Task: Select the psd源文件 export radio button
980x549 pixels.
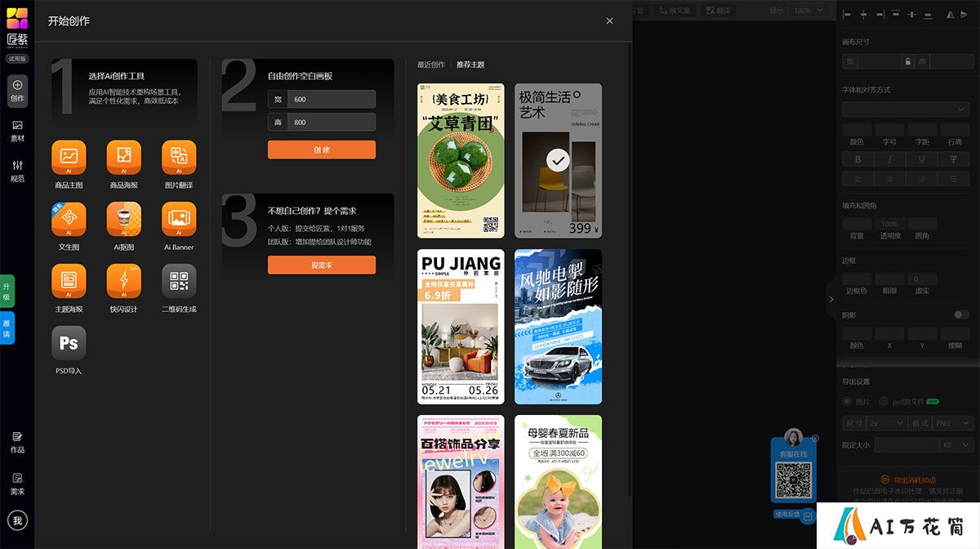Action: (884, 401)
